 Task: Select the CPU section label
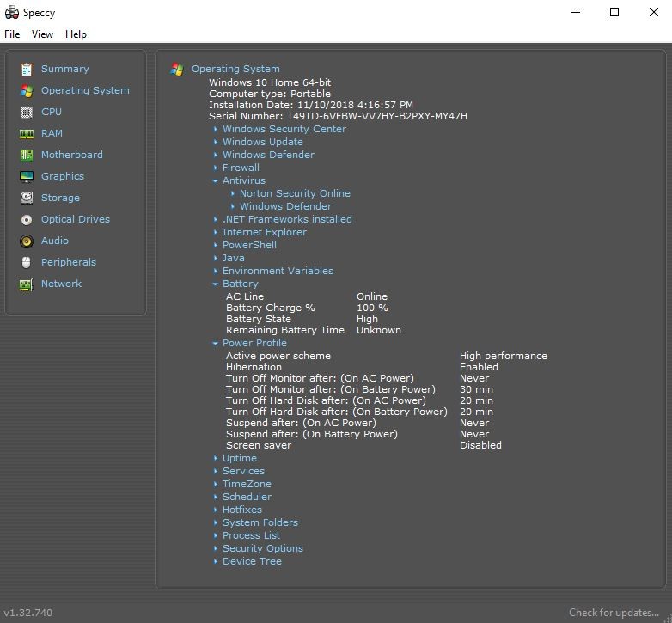pyautogui.click(x=52, y=112)
